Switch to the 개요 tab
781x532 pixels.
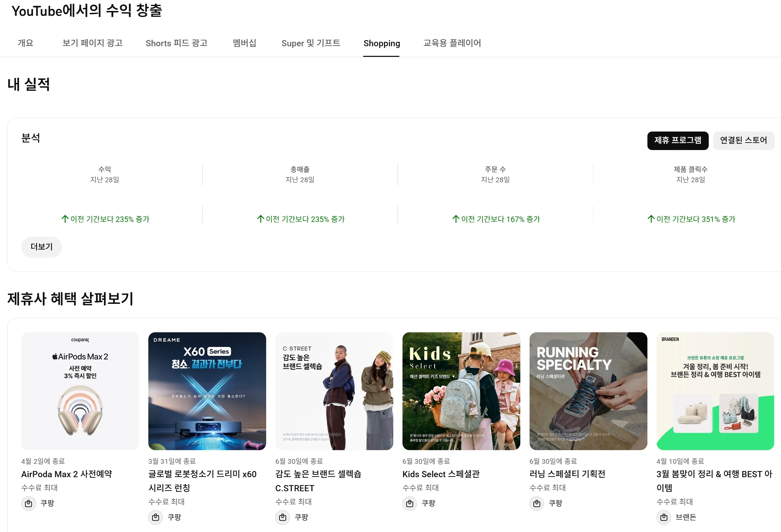coord(26,43)
